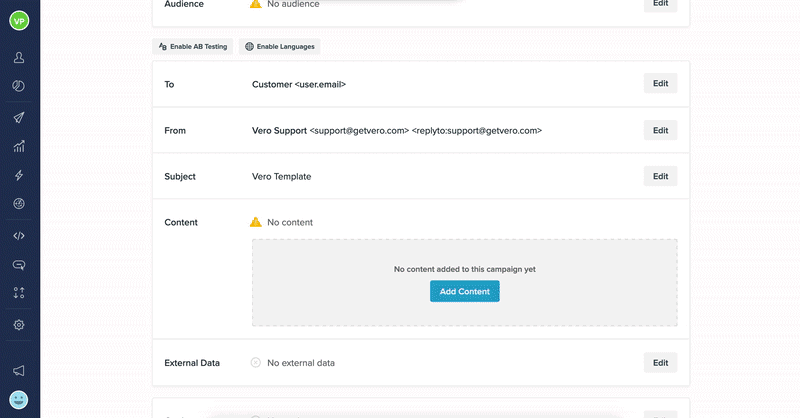Image resolution: width=800 pixels, height=418 pixels.
Task: Open the chat bubble icon in sidebar
Action: coord(19,265)
